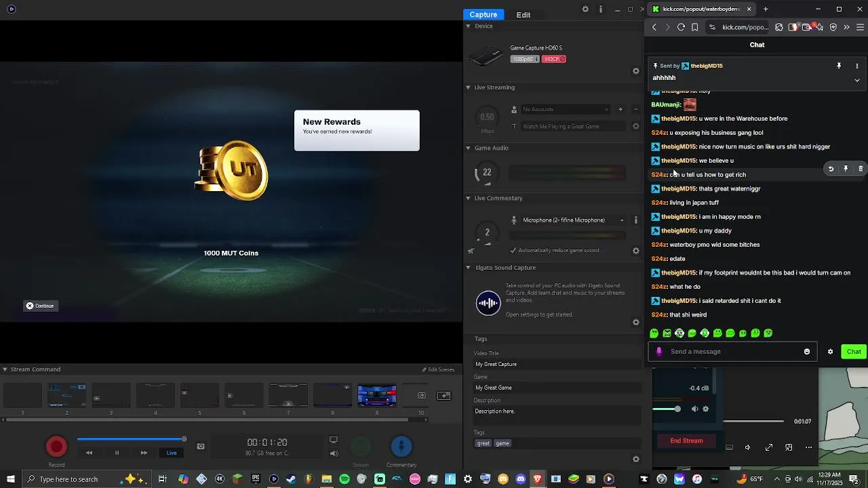This screenshot has height=488, width=868.
Task: Collapse the Elgato Sound Capture section
Action: [468, 268]
